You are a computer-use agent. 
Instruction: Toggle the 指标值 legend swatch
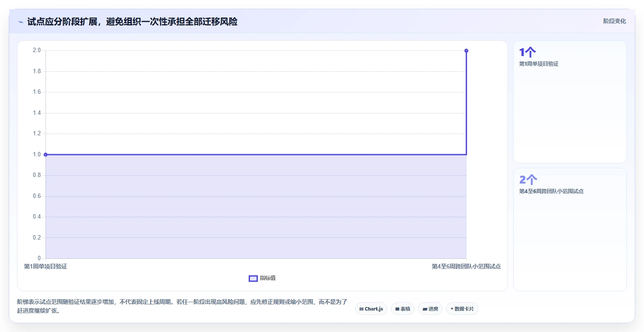(x=253, y=279)
